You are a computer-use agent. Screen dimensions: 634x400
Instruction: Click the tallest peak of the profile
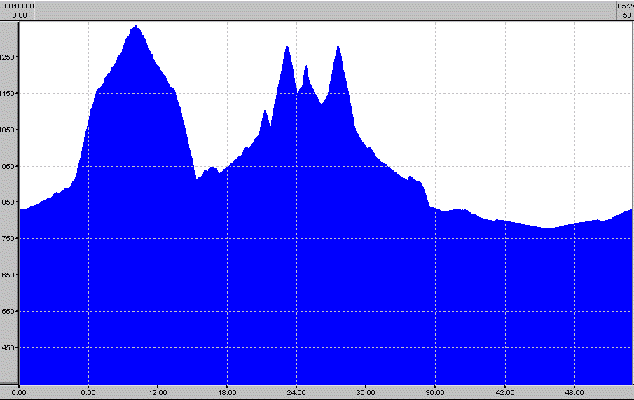pyautogui.click(x=135, y=28)
